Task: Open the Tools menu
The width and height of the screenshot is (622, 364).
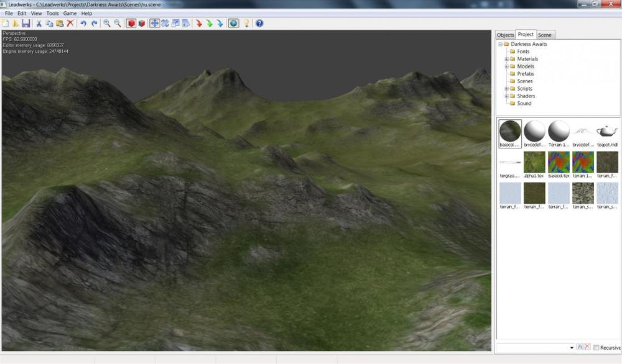Action: pos(53,13)
